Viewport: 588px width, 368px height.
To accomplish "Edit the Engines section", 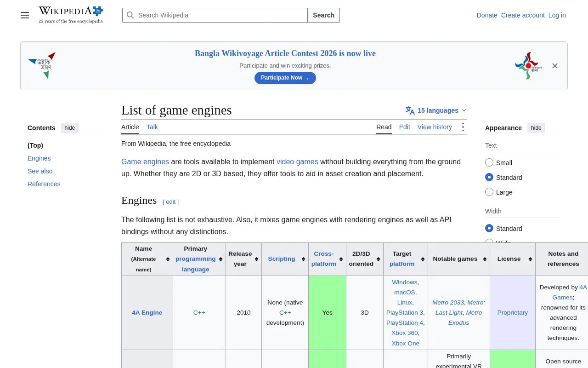I will (171, 201).
